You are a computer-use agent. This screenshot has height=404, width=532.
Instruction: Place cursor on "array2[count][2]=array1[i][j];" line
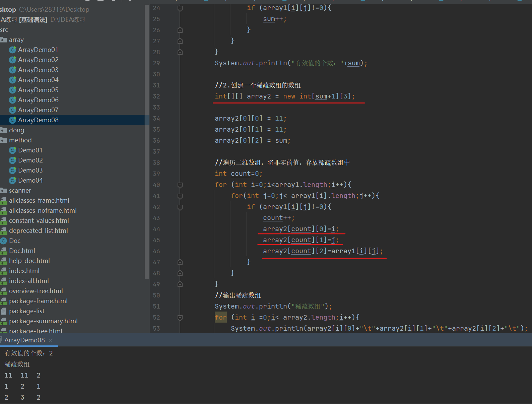click(323, 251)
